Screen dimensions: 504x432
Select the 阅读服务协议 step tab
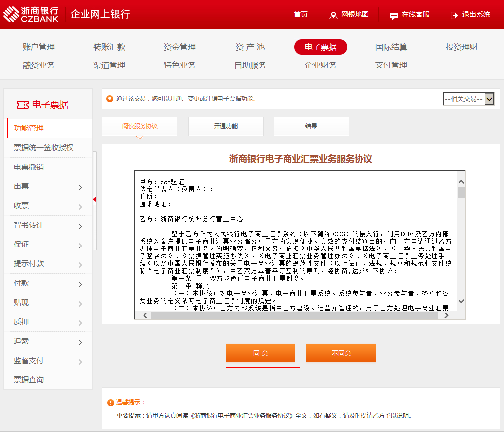[140, 126]
